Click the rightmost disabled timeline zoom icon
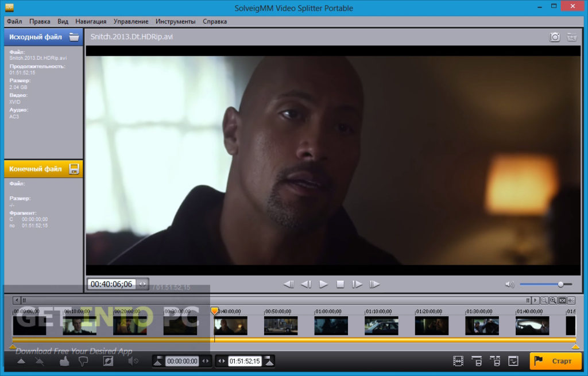Screen dimensions: 588x376 [x=571, y=300]
